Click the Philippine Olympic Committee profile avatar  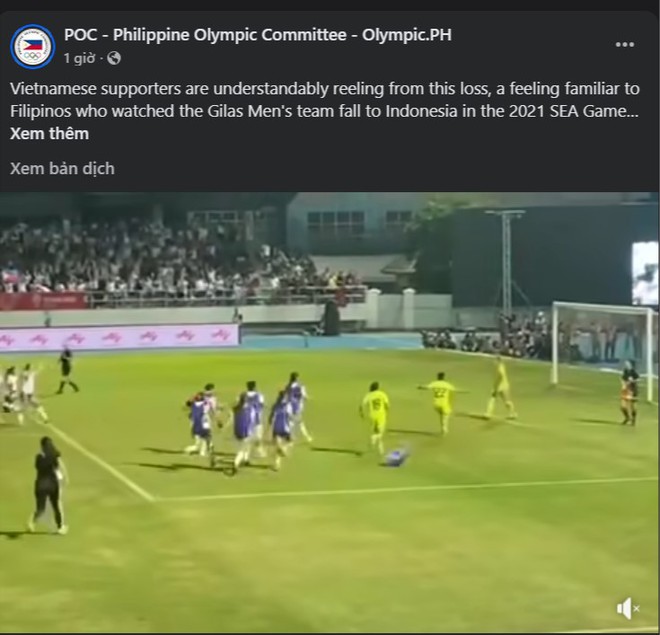(32, 46)
